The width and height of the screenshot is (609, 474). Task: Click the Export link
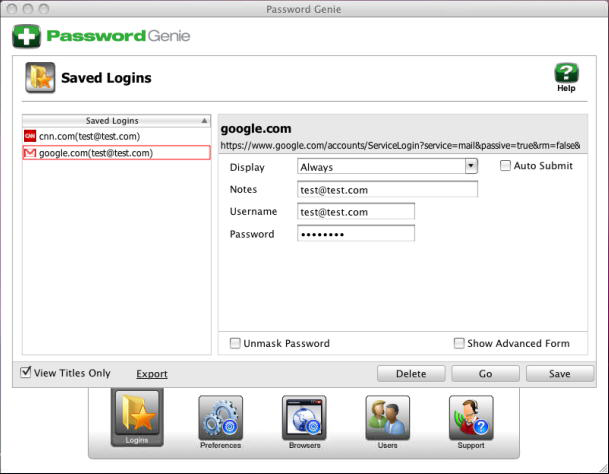[152, 374]
